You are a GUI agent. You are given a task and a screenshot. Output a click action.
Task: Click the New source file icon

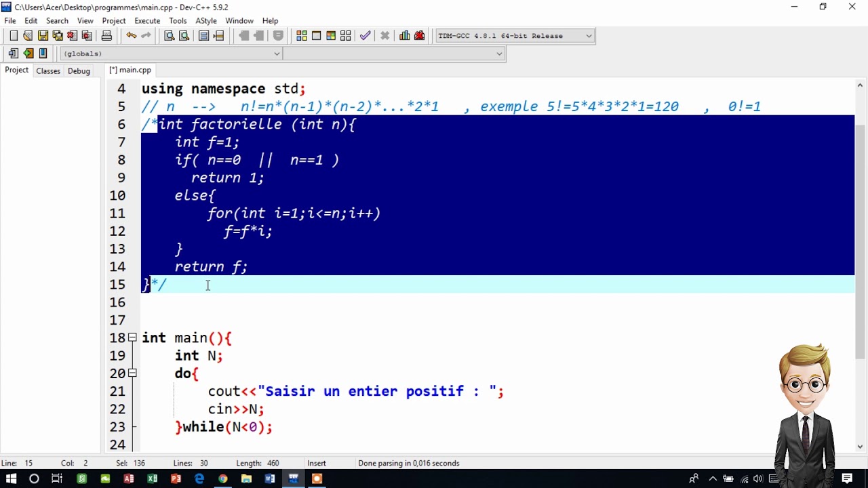click(x=13, y=36)
